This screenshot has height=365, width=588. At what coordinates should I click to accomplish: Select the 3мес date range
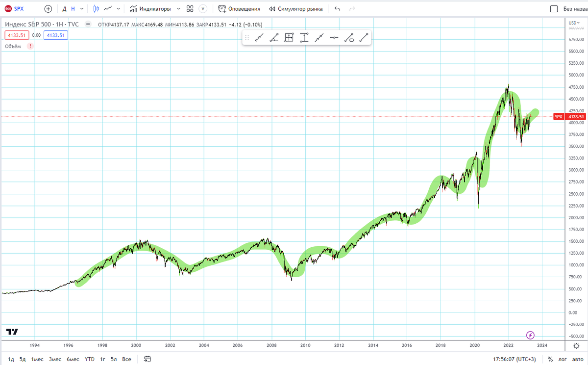55,359
